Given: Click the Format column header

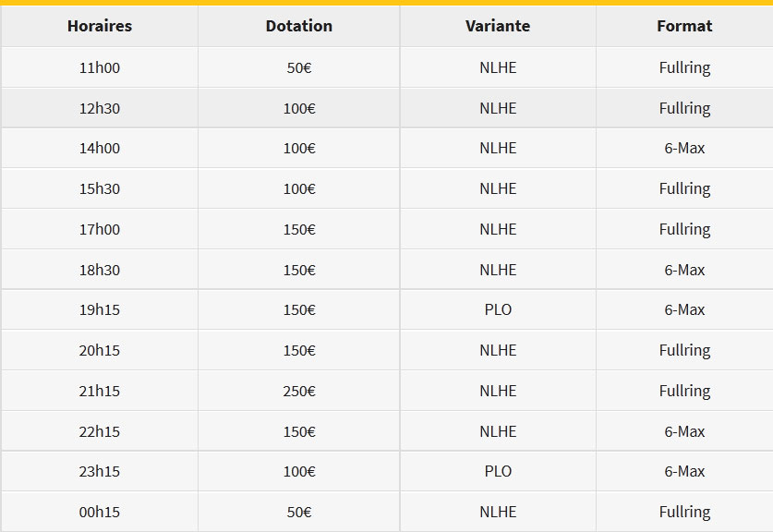Looking at the screenshot, I should [684, 26].
